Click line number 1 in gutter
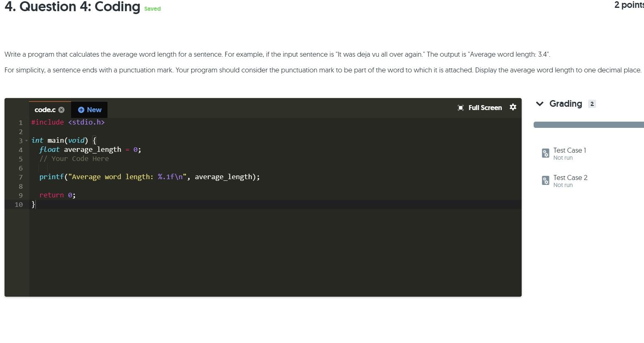644x343 pixels. [x=20, y=122]
